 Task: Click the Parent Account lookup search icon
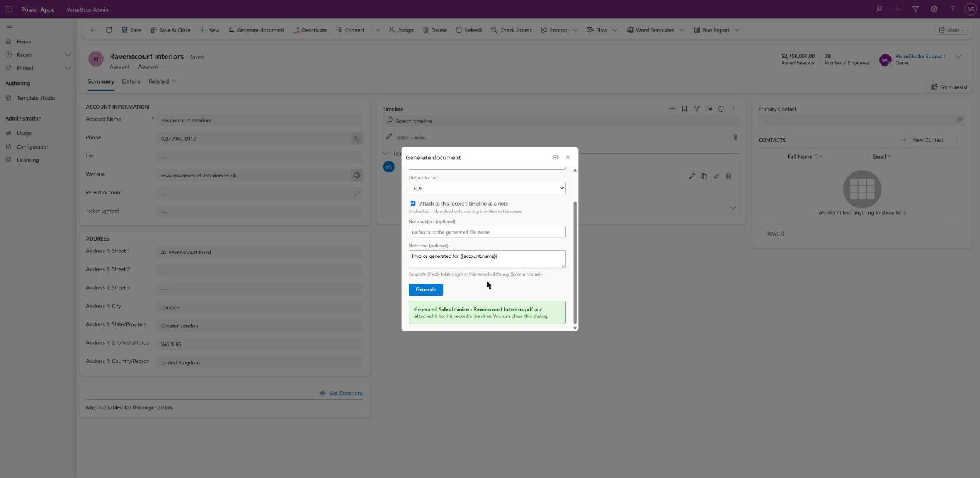click(357, 194)
